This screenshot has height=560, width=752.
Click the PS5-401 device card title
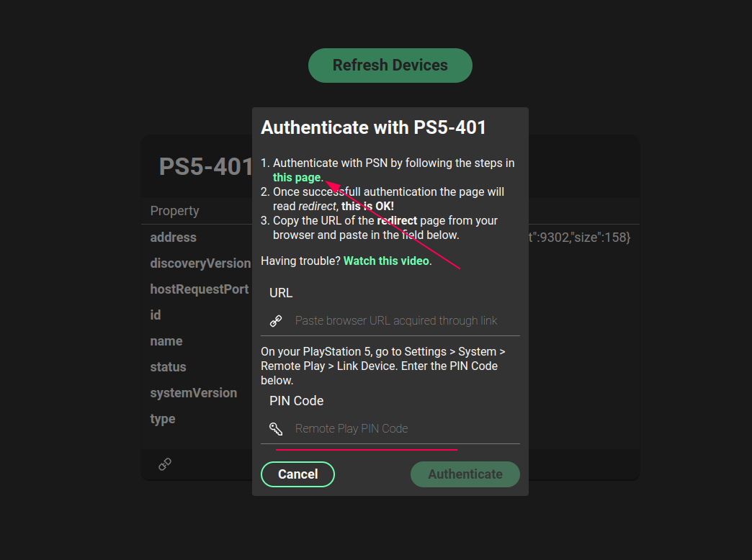[206, 167]
